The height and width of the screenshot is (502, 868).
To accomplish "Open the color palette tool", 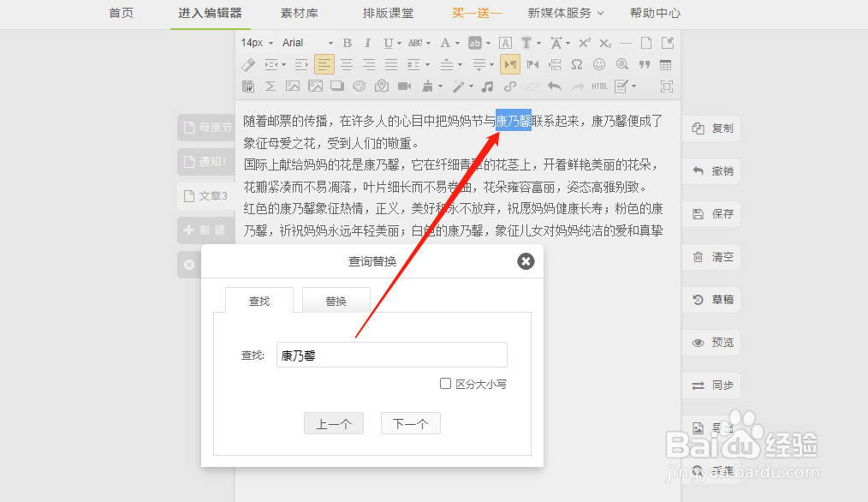I will (360, 87).
